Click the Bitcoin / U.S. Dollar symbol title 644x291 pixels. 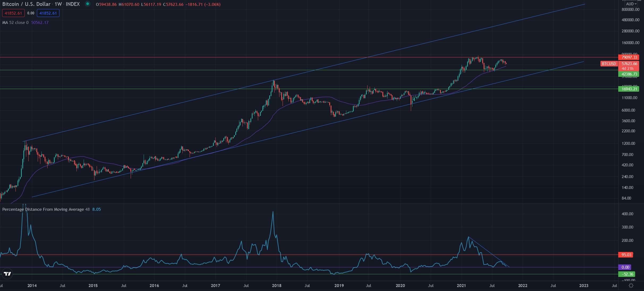26,4
